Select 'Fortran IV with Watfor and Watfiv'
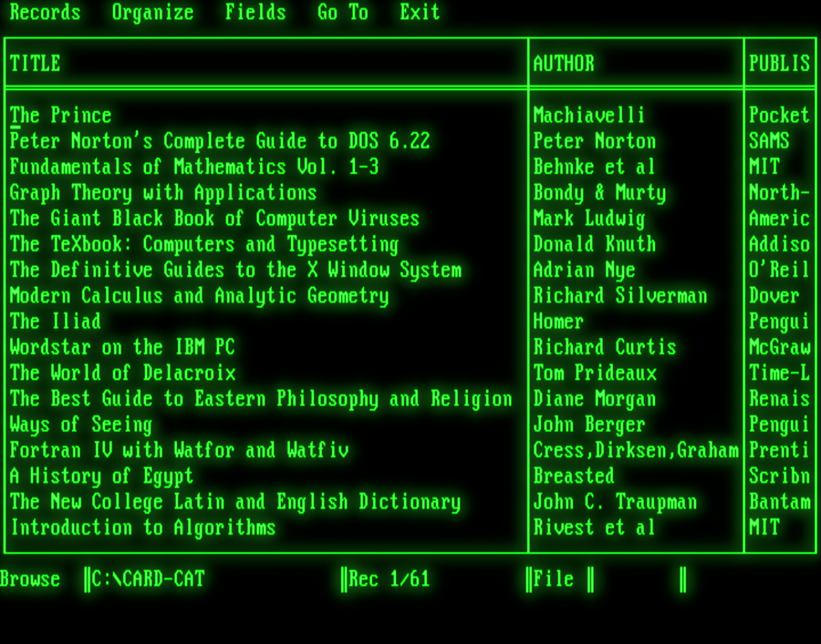This screenshot has width=821, height=644. (x=179, y=451)
